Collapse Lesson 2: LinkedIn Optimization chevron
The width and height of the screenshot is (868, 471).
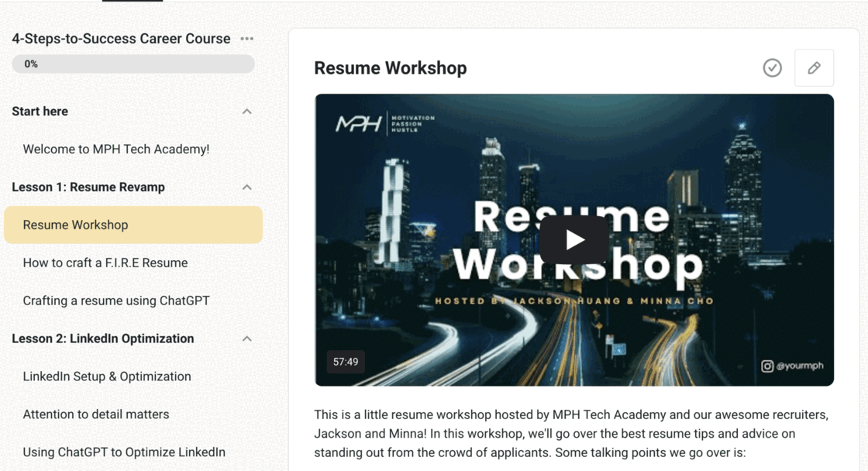pos(246,339)
